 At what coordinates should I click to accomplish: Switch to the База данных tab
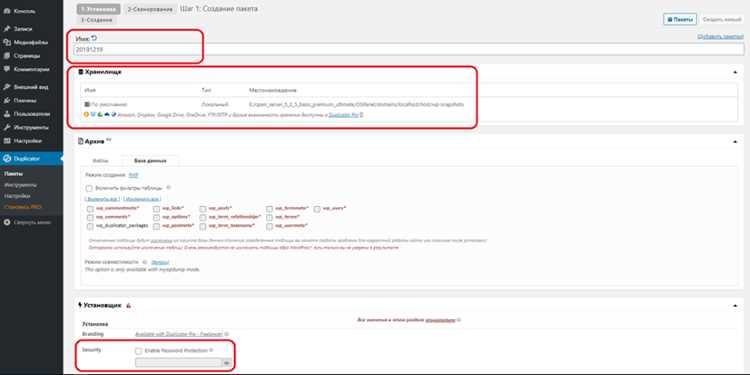[x=150, y=161]
